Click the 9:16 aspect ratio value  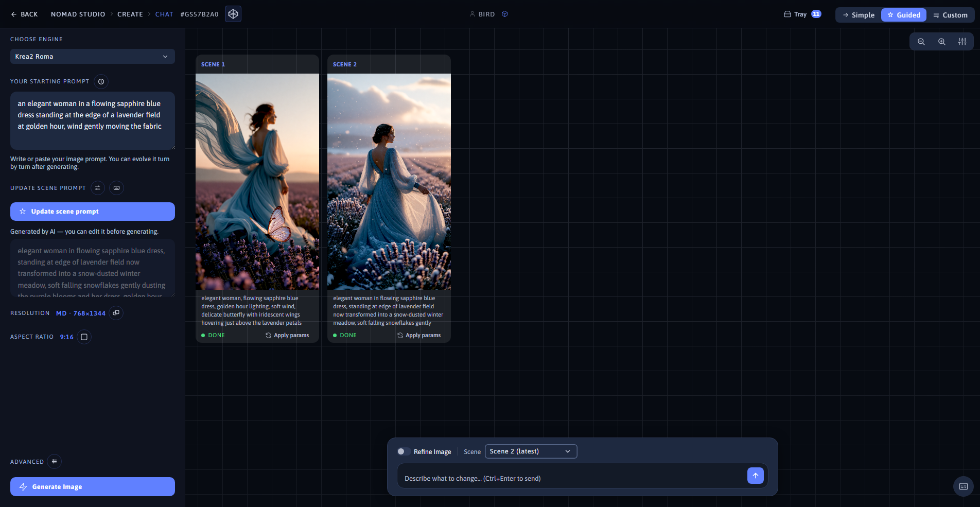[x=67, y=337]
